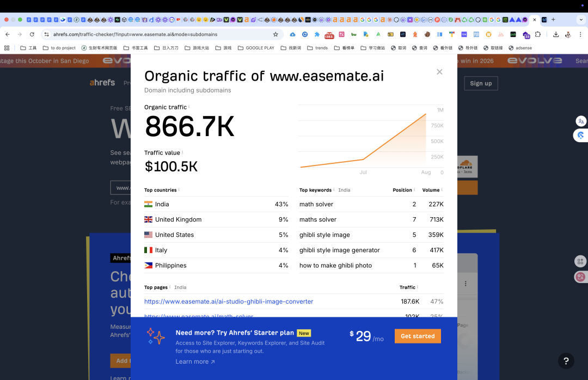588x380 pixels.
Task: Click the $100.5K traffic value
Action: coord(171,167)
